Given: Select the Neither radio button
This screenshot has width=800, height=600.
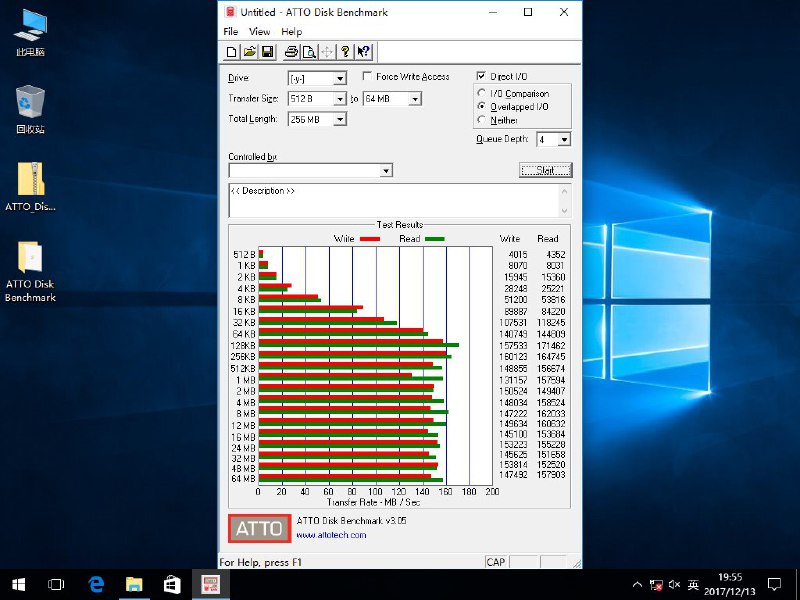Looking at the screenshot, I should point(481,119).
